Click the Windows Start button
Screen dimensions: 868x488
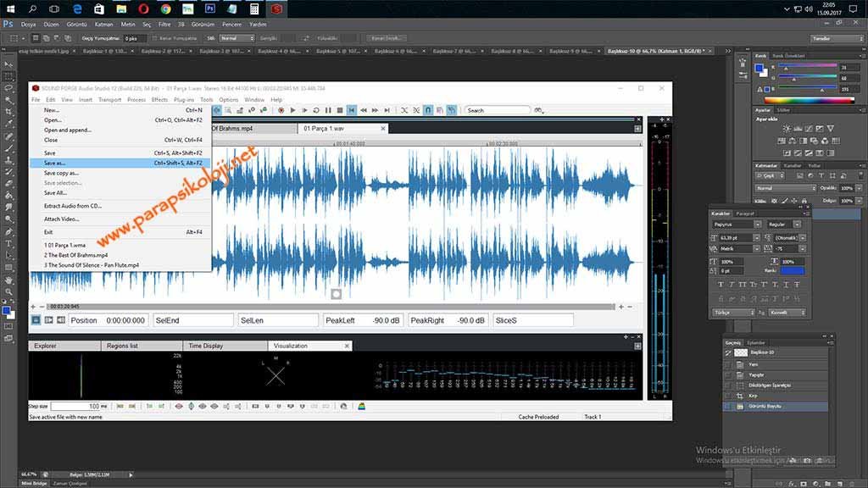10,8
